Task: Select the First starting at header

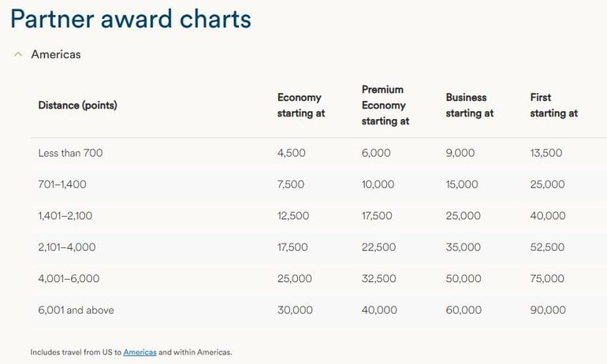Action: tap(553, 106)
